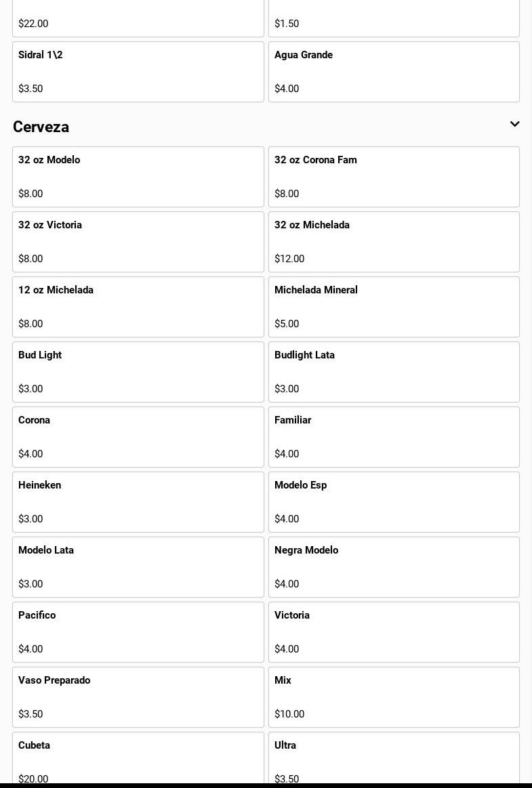Select the Sidral 1\2 drink card
532x788 pixels.
(138, 72)
